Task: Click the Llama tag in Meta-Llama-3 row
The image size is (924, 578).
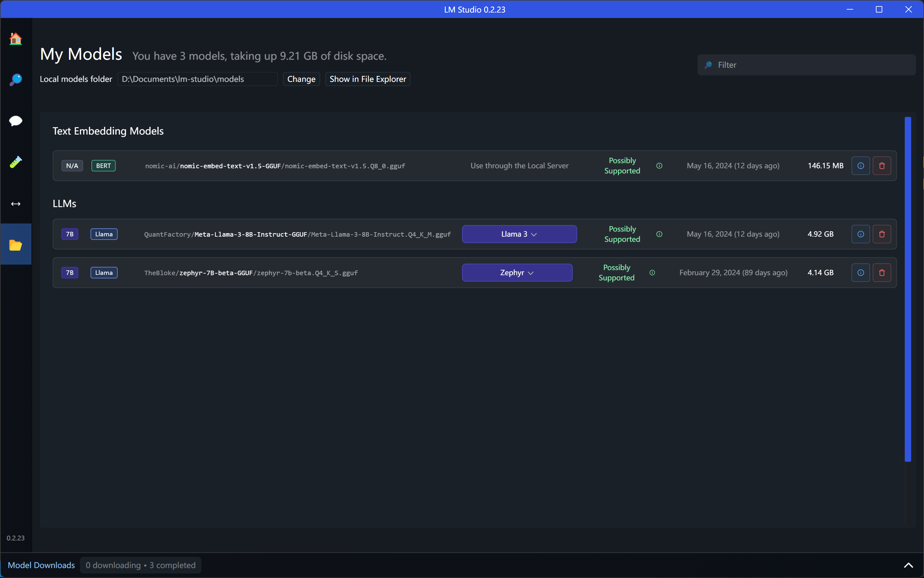Action: 104,234
